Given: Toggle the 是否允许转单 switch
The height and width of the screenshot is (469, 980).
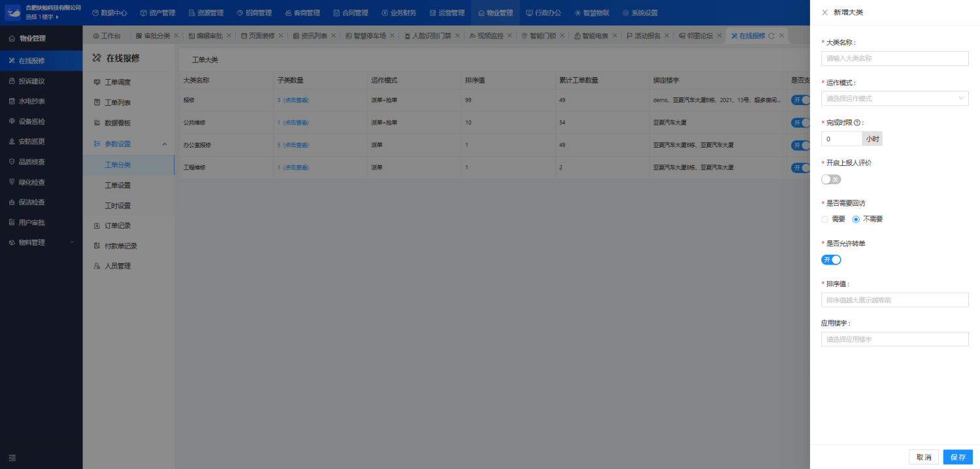Looking at the screenshot, I should [831, 259].
